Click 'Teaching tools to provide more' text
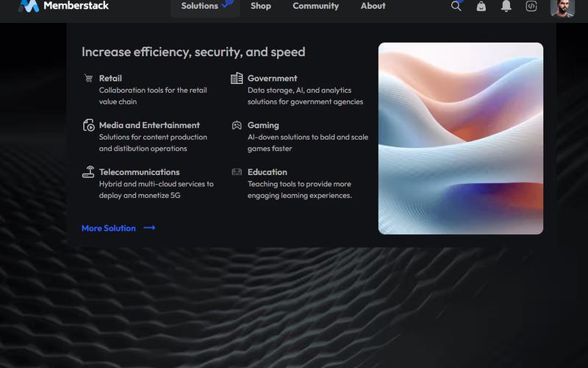The width and height of the screenshot is (588, 368). pyautogui.click(x=299, y=184)
